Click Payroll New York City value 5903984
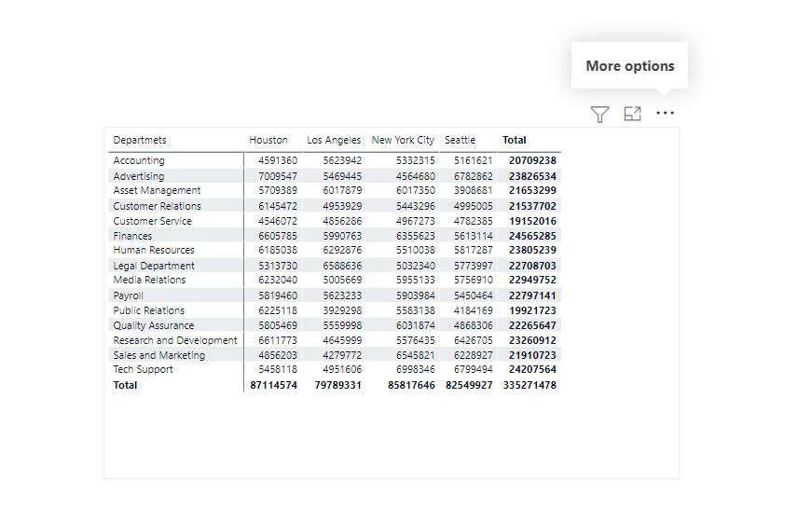The width and height of the screenshot is (812, 508). coord(415,295)
